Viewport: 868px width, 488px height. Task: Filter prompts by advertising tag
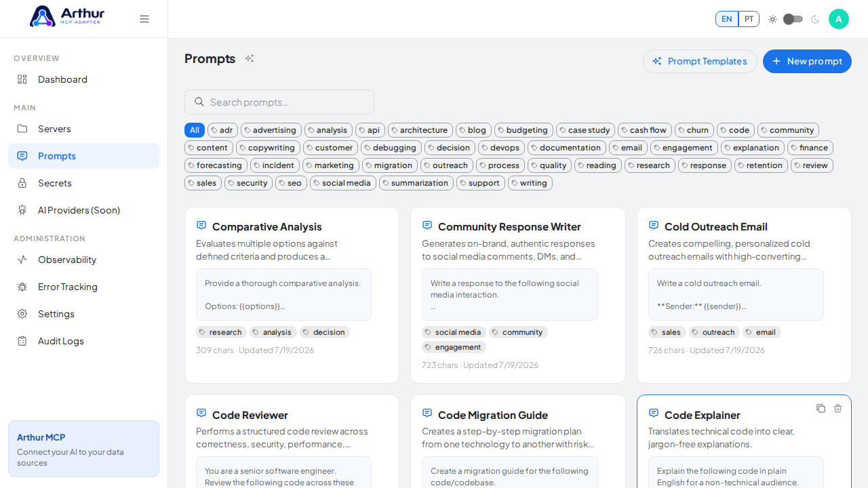[x=271, y=130]
